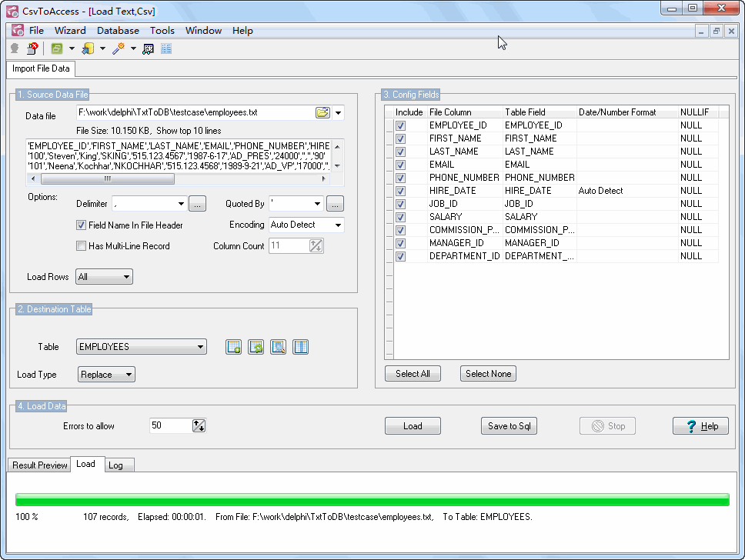The width and height of the screenshot is (745, 560).
Task: Click the file preview scroll down arrow
Action: tap(337, 166)
